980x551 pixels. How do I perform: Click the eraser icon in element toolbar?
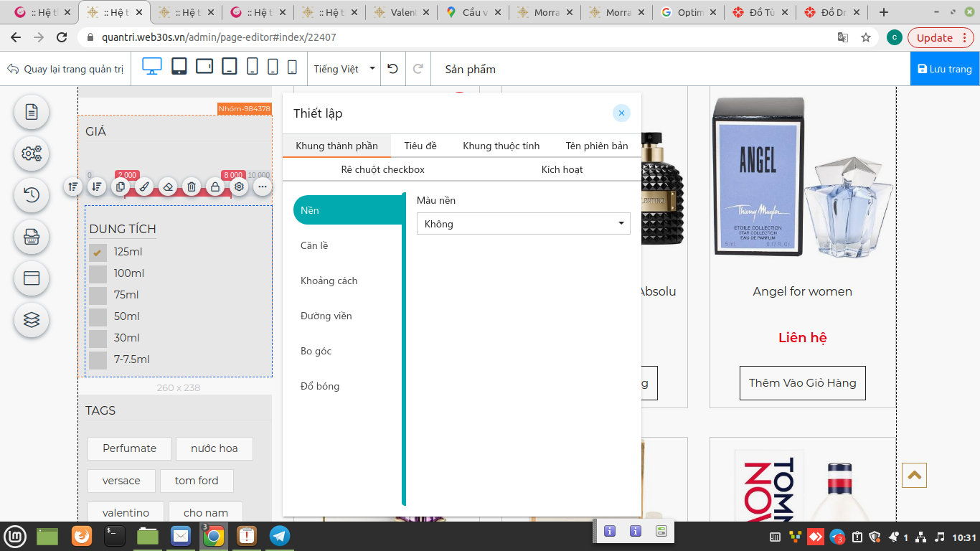pyautogui.click(x=168, y=187)
